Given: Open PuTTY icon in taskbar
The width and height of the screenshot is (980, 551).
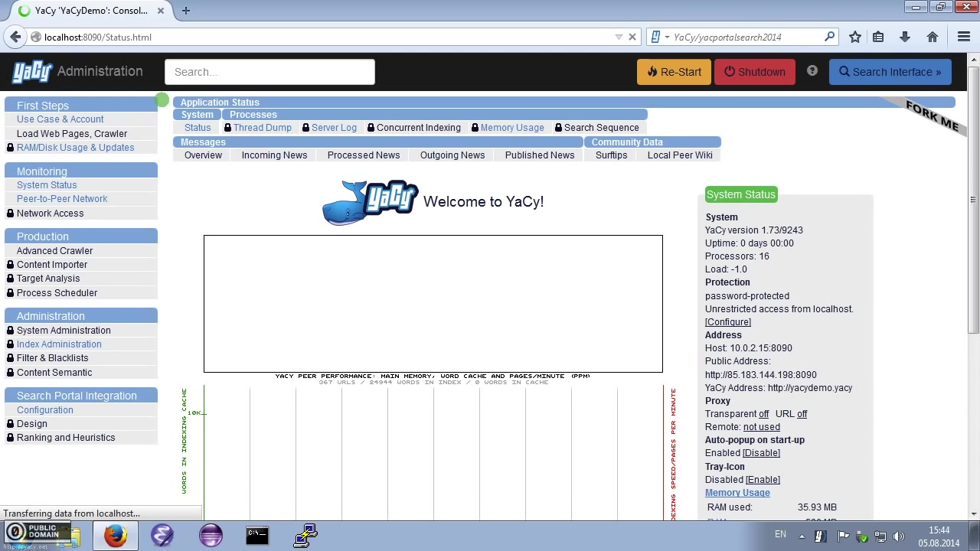Looking at the screenshot, I should coord(305,536).
